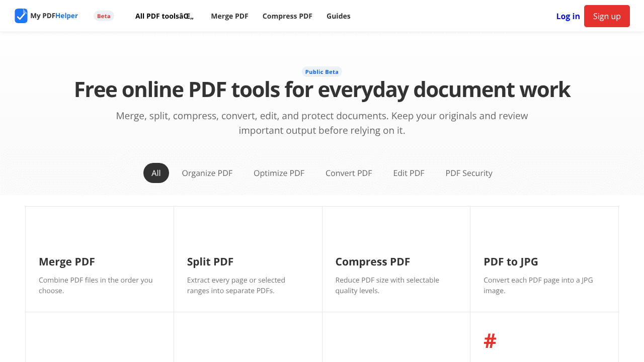This screenshot has width=644, height=362.
Task: Open the All PDF tools menu
Action: click(x=165, y=16)
